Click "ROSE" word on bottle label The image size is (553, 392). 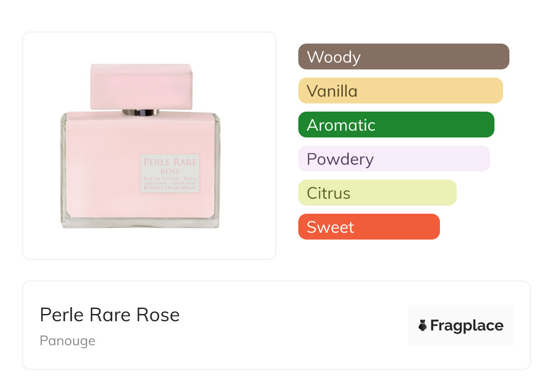(170, 171)
